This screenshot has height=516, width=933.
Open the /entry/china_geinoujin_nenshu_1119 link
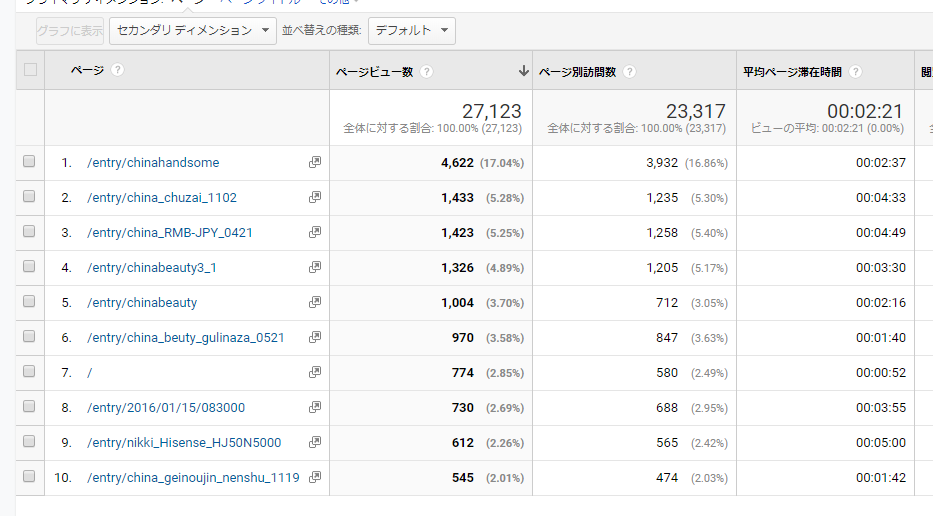[193, 478]
